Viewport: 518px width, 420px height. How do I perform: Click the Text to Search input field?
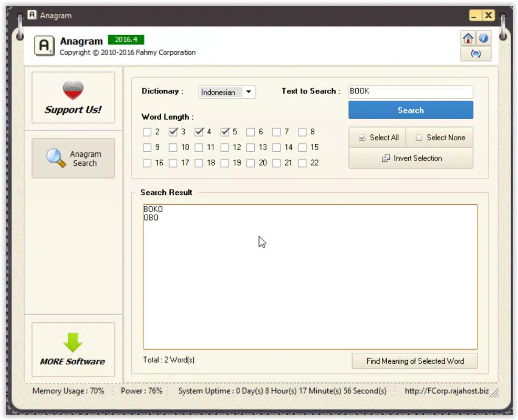click(411, 91)
